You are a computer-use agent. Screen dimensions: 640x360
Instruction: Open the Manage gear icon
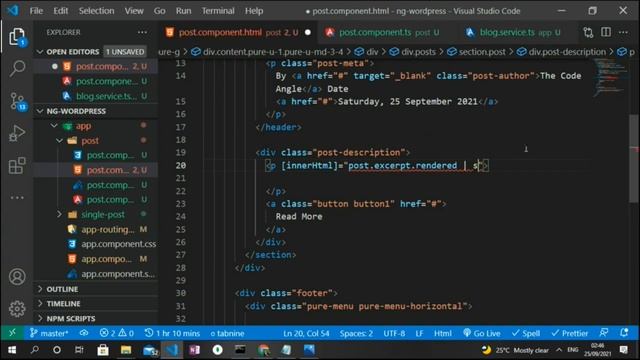[x=17, y=309]
